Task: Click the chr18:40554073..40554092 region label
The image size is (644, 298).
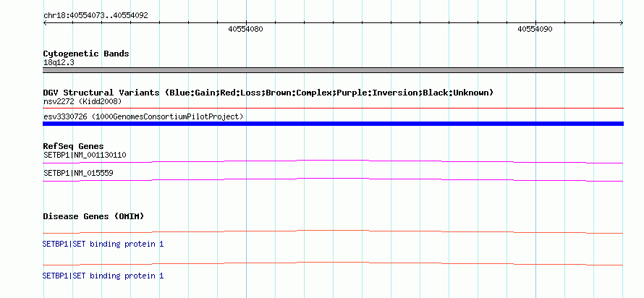Action: coord(96,16)
